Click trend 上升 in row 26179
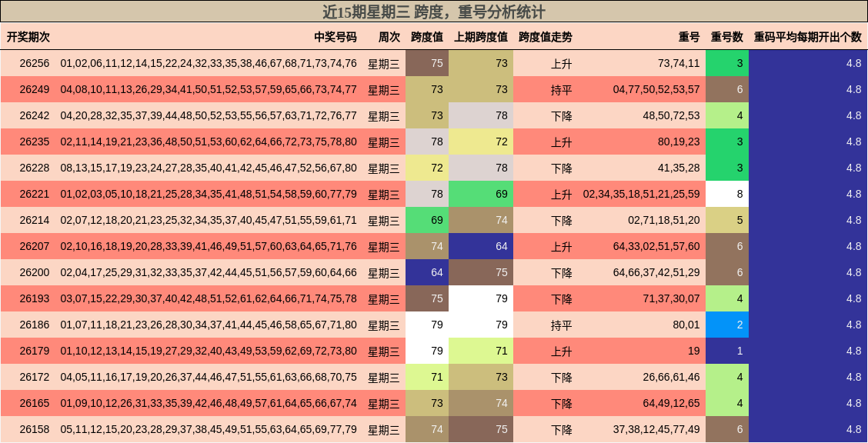This screenshot has width=868, height=443. 561,351
